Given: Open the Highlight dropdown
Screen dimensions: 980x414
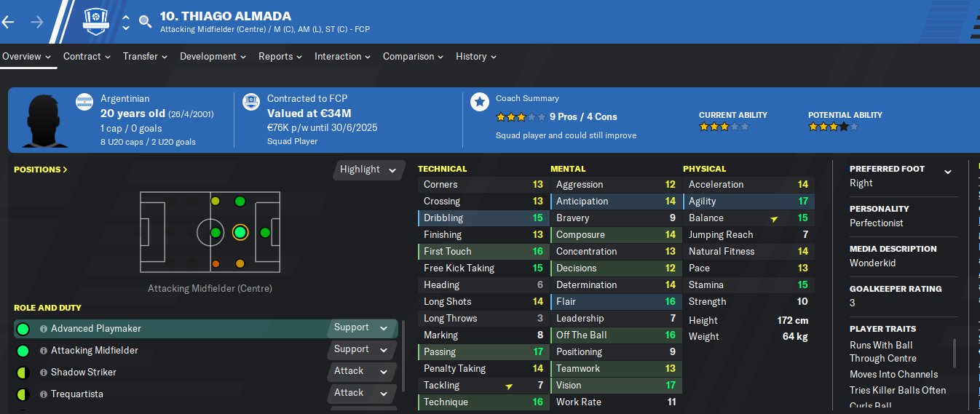Looking at the screenshot, I should [369, 170].
